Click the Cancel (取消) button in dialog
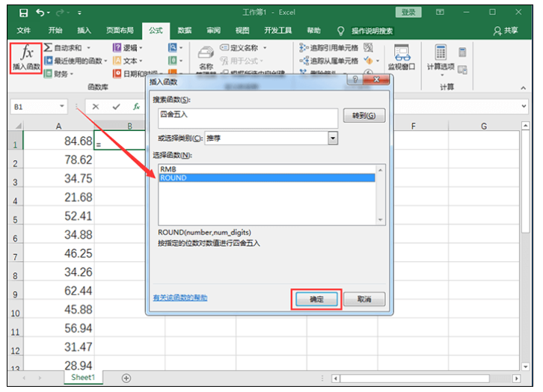The width and height of the screenshot is (543, 392). click(x=364, y=299)
